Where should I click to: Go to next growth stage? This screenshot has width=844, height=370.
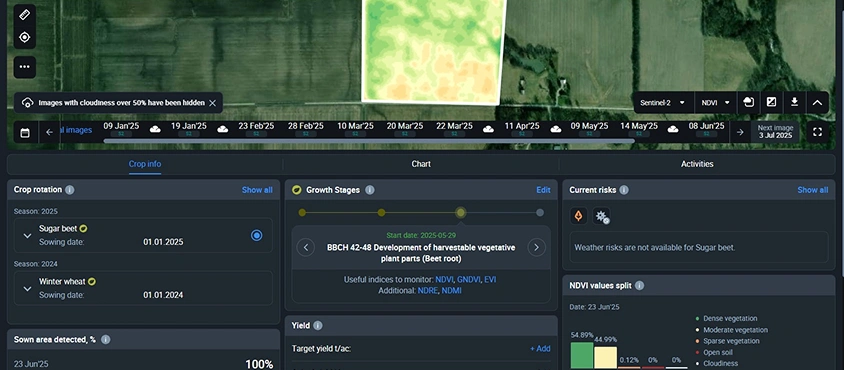click(x=536, y=247)
